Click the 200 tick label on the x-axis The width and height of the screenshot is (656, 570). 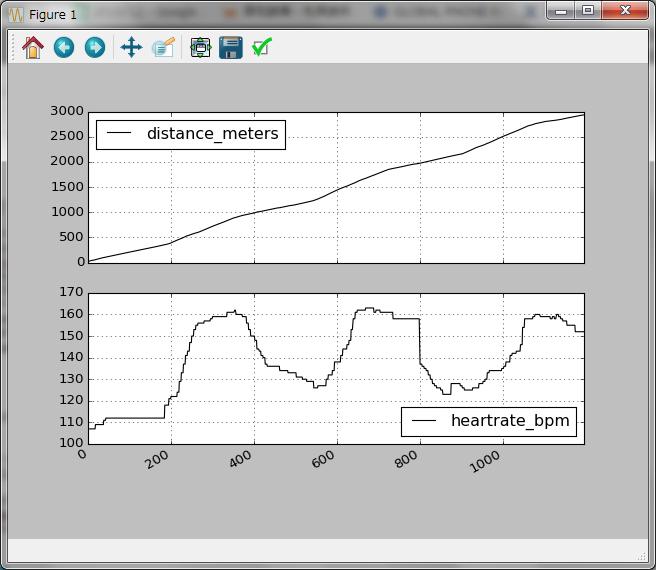click(x=157, y=459)
